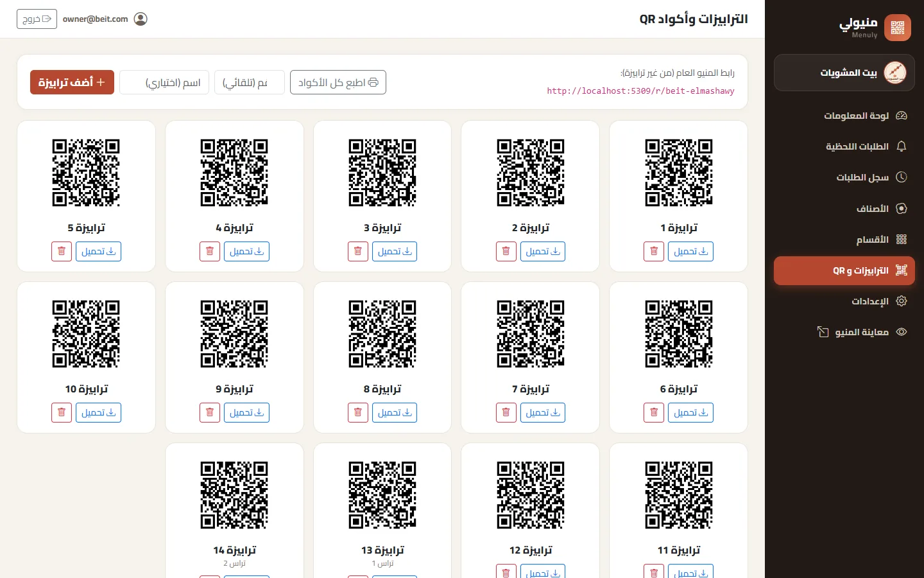
Task: Select the QR code of ترابيزة 8
Action: pos(382,334)
